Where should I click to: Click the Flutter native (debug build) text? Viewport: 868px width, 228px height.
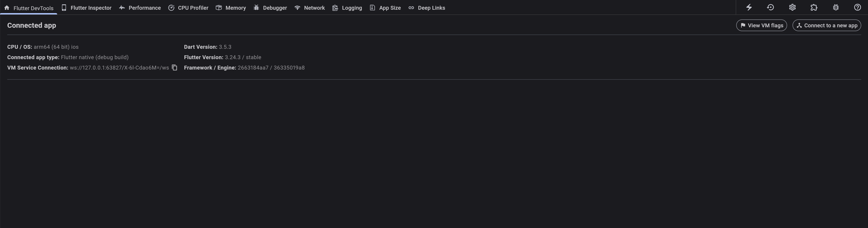tap(95, 57)
